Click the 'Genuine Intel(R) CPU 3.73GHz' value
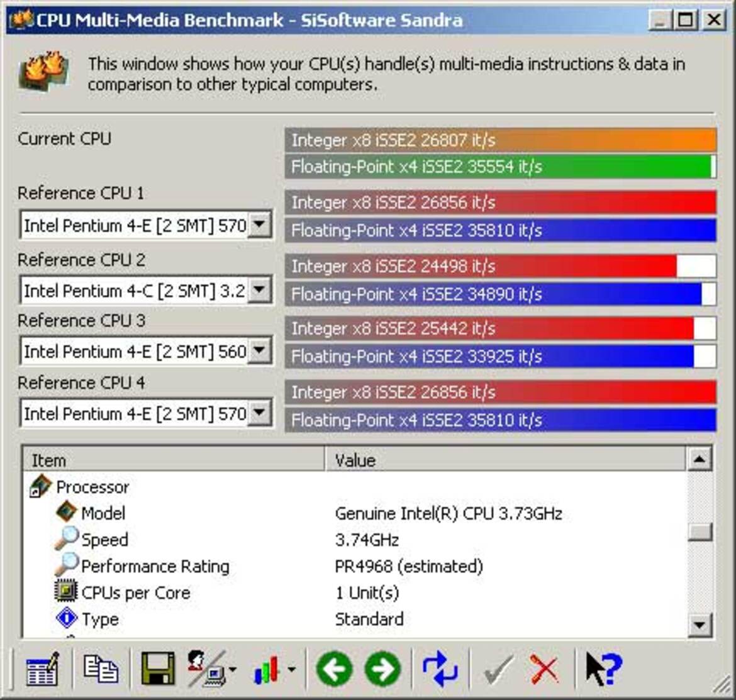This screenshot has height=700, width=736. 449,513
